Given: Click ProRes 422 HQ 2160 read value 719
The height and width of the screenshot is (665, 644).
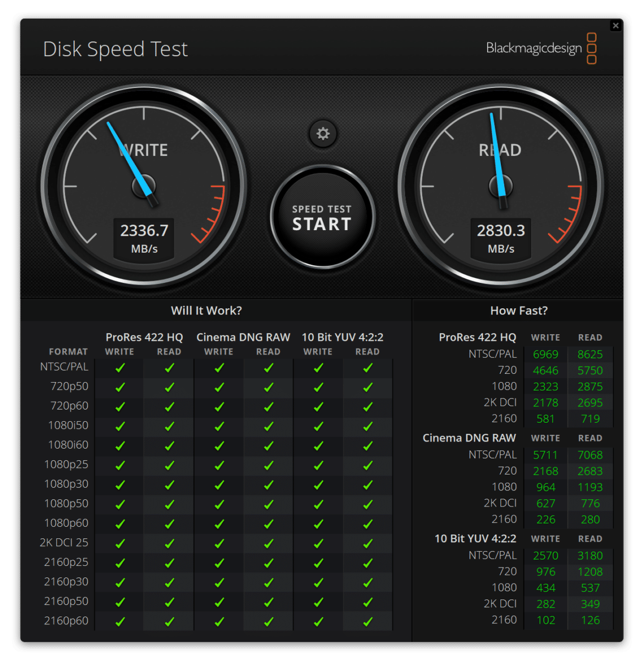Looking at the screenshot, I should pos(590,418).
